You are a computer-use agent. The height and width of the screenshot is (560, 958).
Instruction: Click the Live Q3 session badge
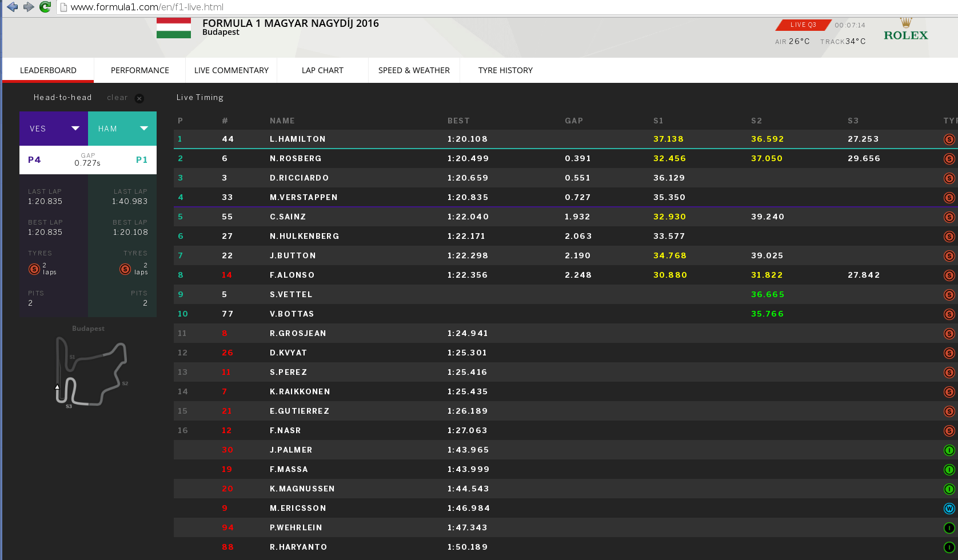803,25
